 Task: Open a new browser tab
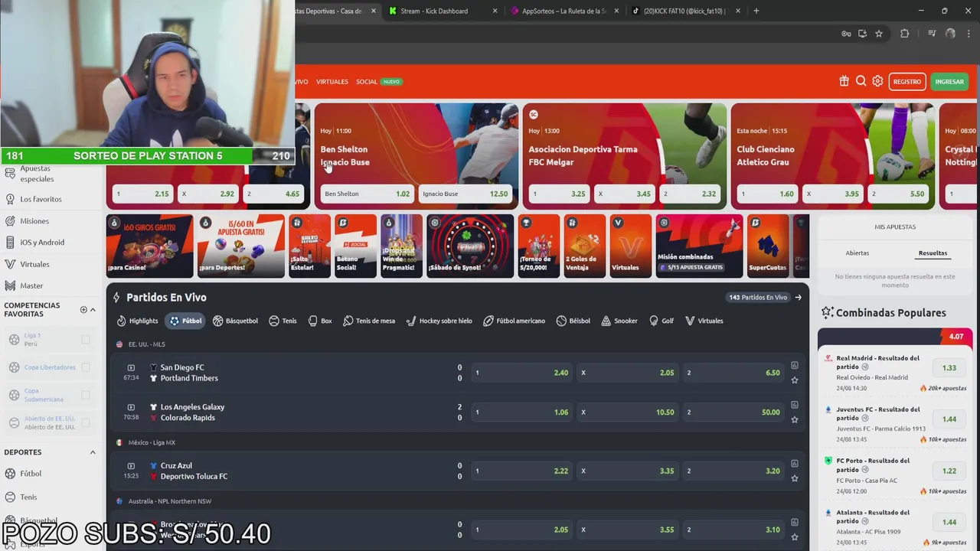pos(756,11)
